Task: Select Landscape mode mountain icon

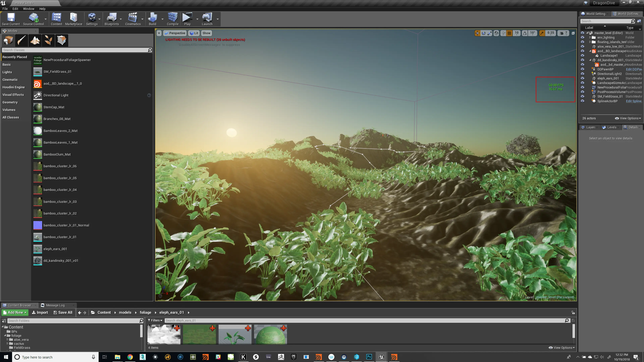Action: point(35,40)
